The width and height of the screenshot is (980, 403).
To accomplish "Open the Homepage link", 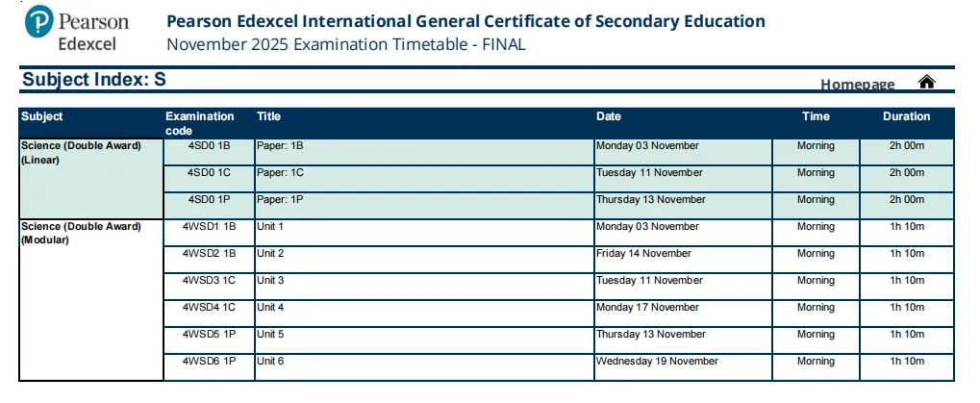I will tap(857, 85).
